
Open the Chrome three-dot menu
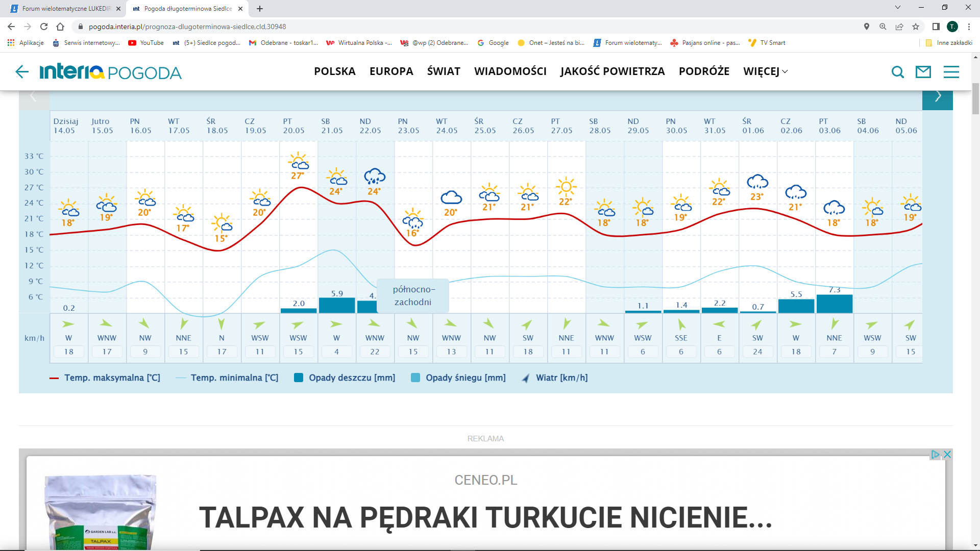coord(969,27)
